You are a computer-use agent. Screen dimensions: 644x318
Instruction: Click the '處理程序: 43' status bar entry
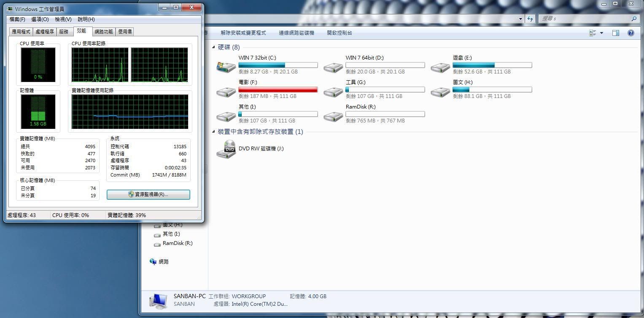click(x=22, y=215)
